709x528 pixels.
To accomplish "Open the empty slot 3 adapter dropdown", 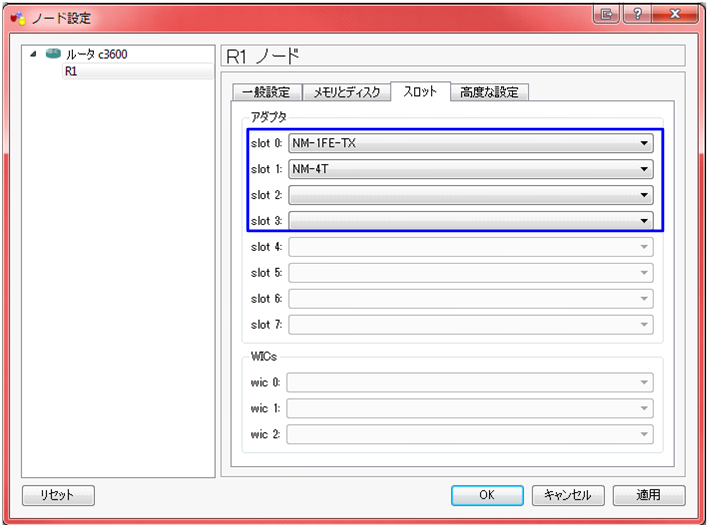I will [x=471, y=221].
